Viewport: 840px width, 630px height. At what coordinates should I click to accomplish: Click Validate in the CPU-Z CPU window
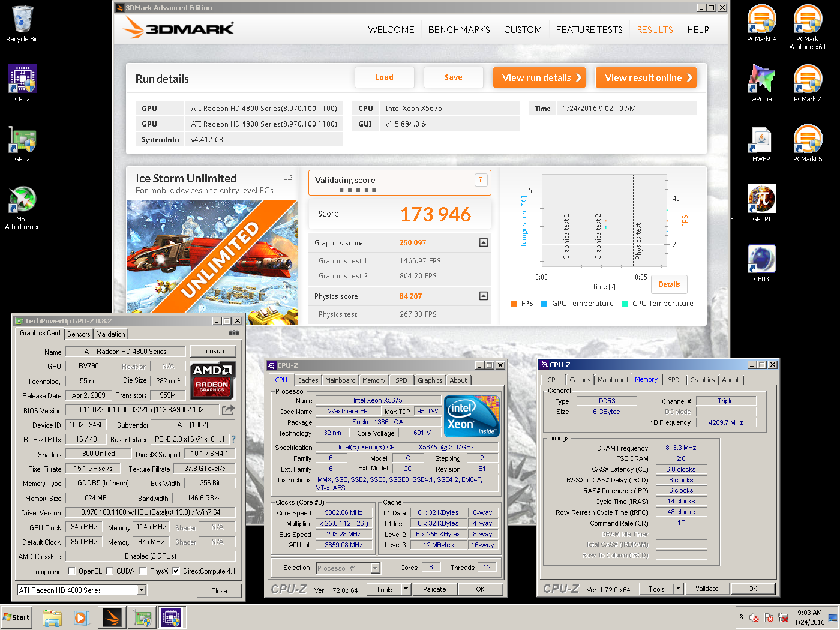tap(434, 589)
